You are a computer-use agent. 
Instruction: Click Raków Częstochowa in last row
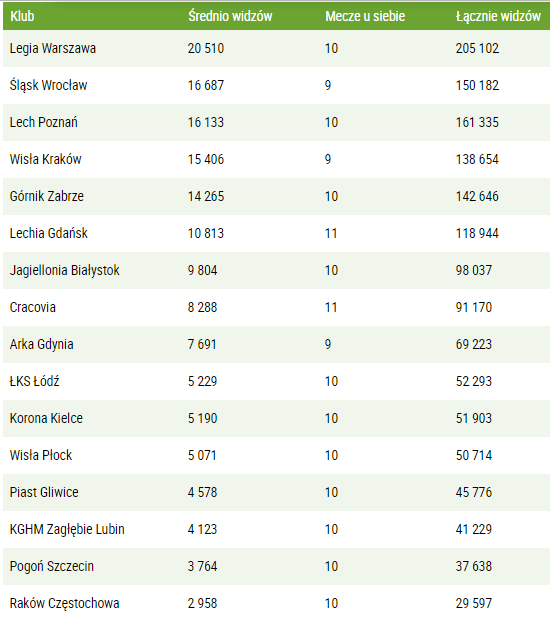point(64,604)
